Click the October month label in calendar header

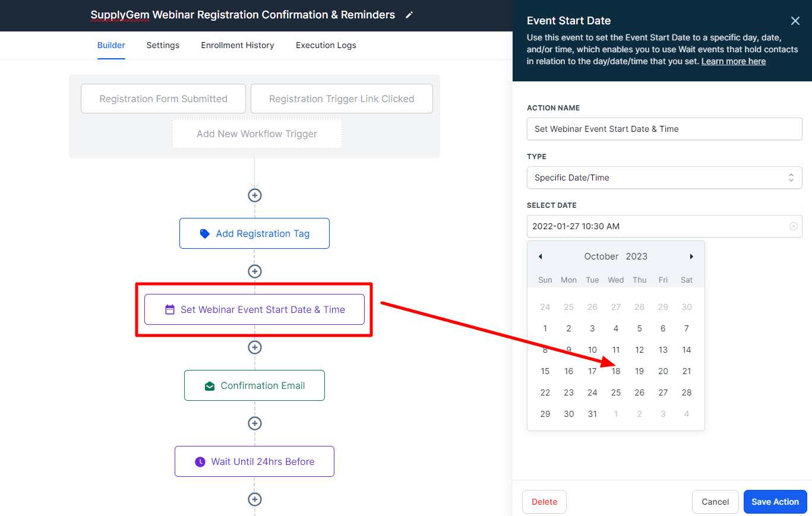tap(601, 257)
